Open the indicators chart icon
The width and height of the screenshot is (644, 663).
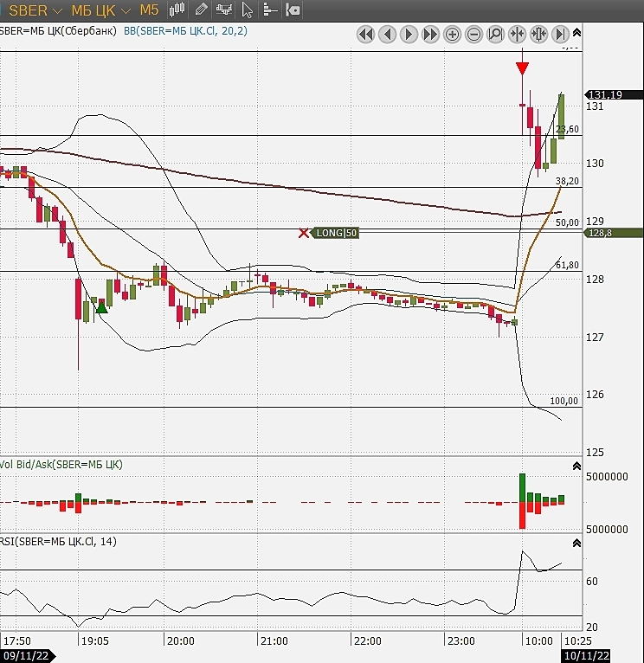(223, 10)
